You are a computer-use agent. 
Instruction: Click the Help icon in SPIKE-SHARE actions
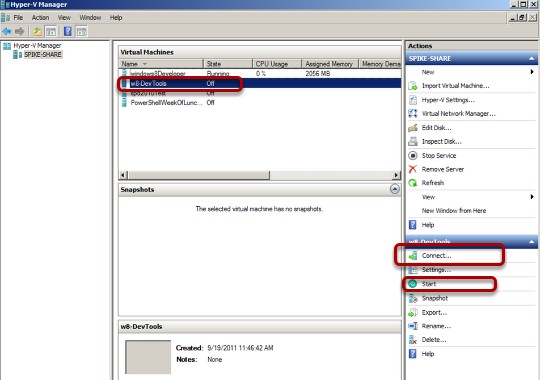pyautogui.click(x=413, y=225)
